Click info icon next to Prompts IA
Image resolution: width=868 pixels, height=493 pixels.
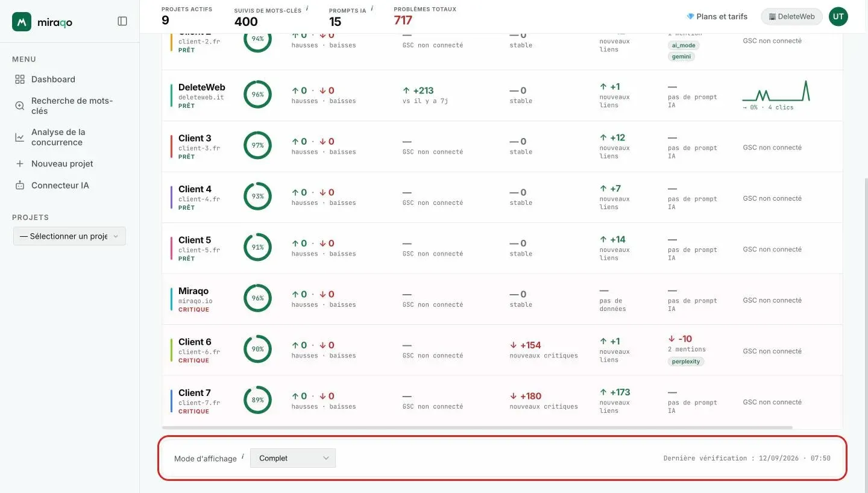tap(372, 8)
